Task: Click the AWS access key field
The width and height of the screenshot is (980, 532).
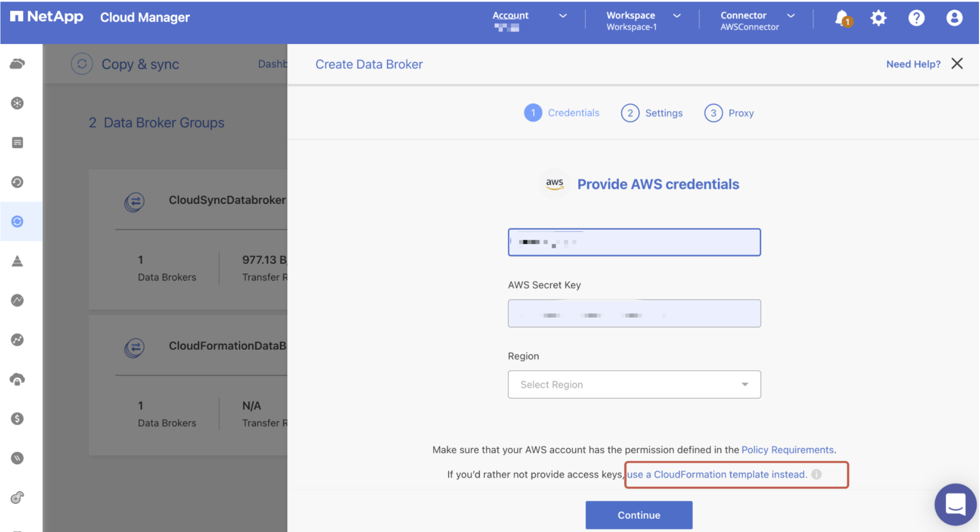Action: tap(634, 242)
